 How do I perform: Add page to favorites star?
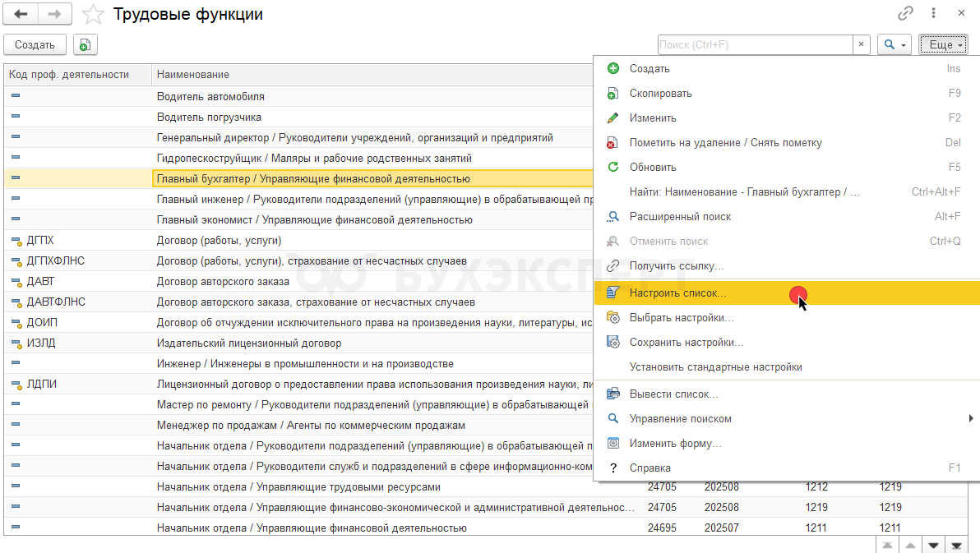pos(95,14)
